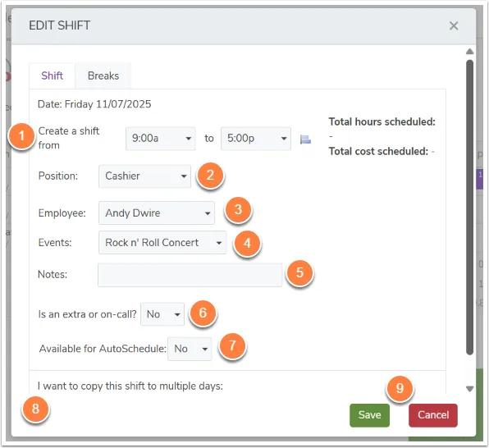489x448 pixels.
Task: Click the Date: Friday 11/07/2025 text
Action: coord(94,104)
